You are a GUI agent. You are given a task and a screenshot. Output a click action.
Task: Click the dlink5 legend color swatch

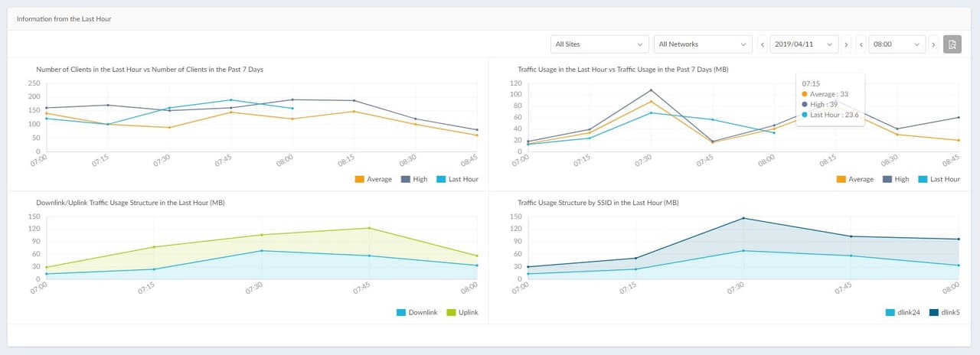(x=934, y=312)
